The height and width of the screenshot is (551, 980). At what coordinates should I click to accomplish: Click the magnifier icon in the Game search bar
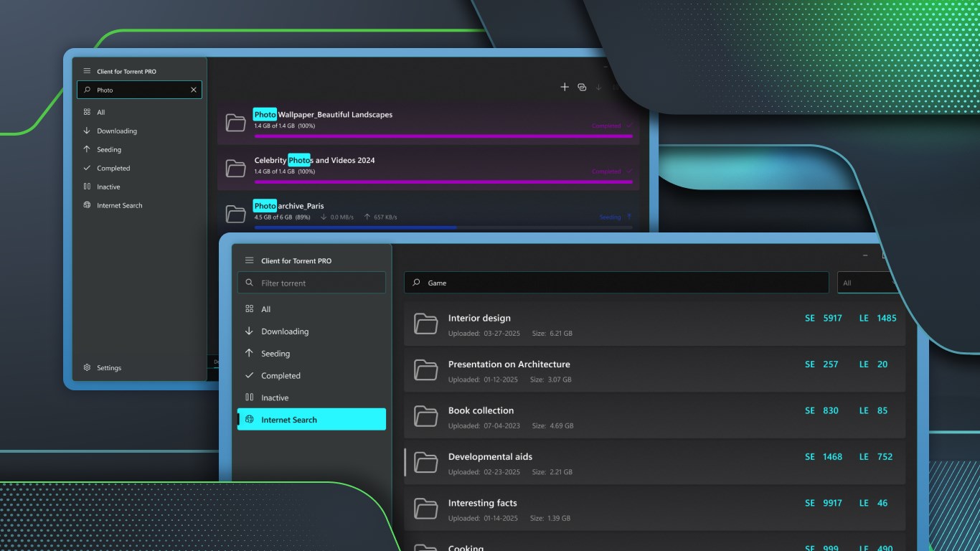(x=415, y=282)
